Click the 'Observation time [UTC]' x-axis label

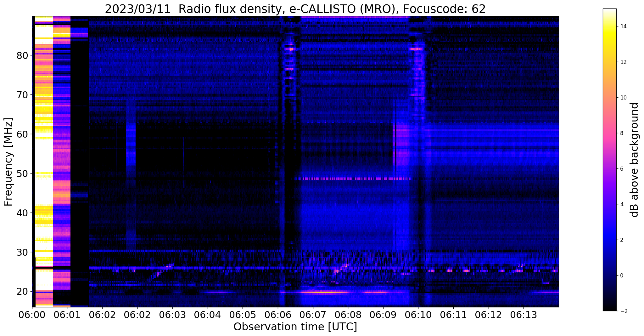[295, 327]
